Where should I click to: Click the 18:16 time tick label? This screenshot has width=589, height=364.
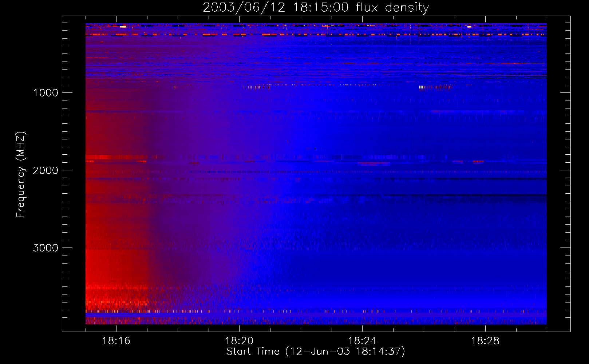coord(116,341)
